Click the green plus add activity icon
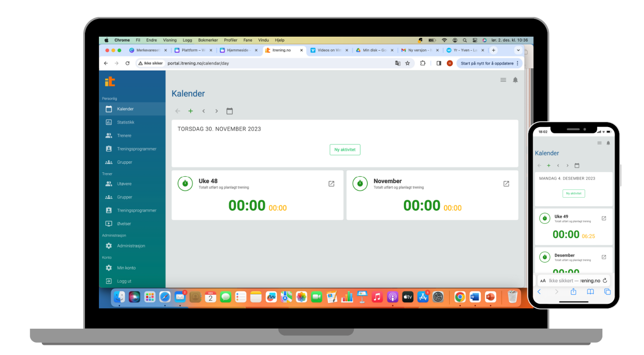644x355 pixels. [191, 111]
